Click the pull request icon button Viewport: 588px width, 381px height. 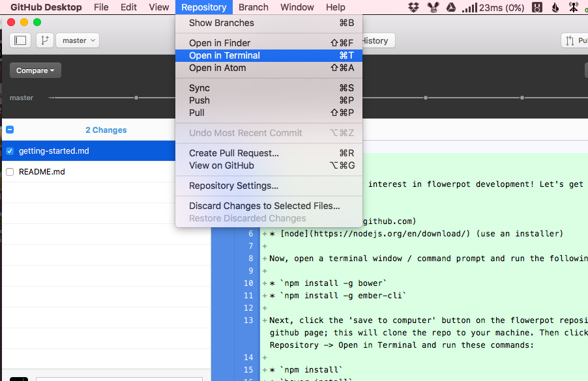point(575,40)
